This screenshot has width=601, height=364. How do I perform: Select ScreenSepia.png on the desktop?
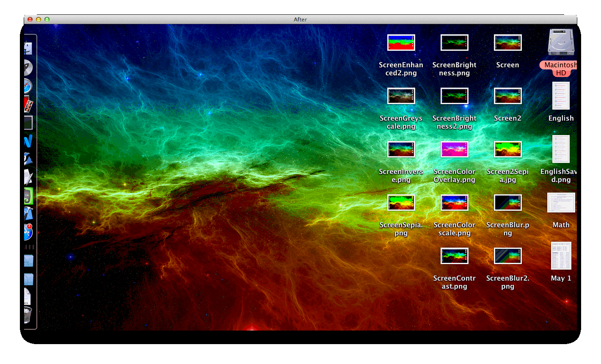(x=401, y=202)
